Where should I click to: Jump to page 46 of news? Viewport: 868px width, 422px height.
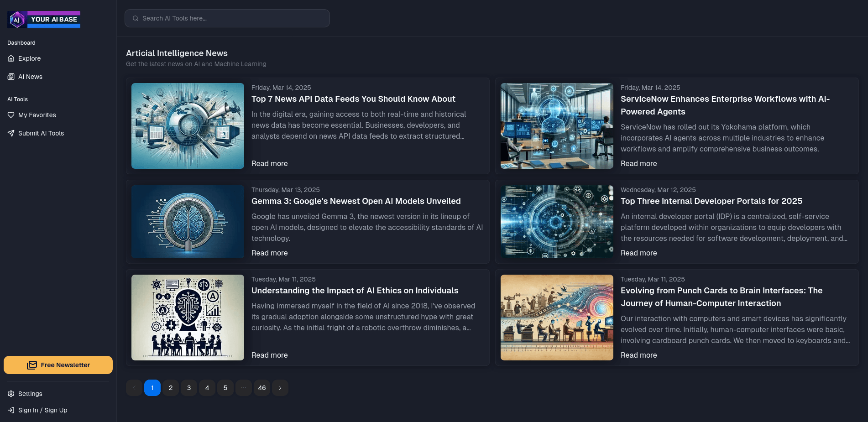(261, 387)
